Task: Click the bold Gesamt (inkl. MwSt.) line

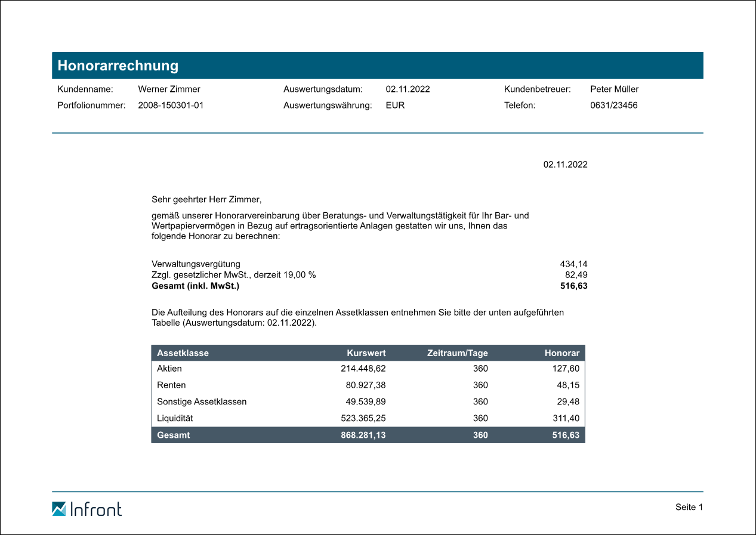Action: 195,286
